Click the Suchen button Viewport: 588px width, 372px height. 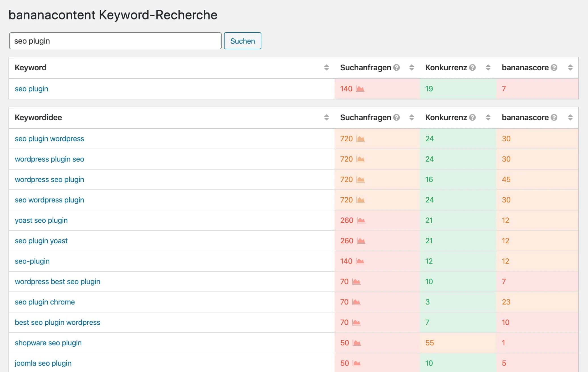[x=242, y=41]
